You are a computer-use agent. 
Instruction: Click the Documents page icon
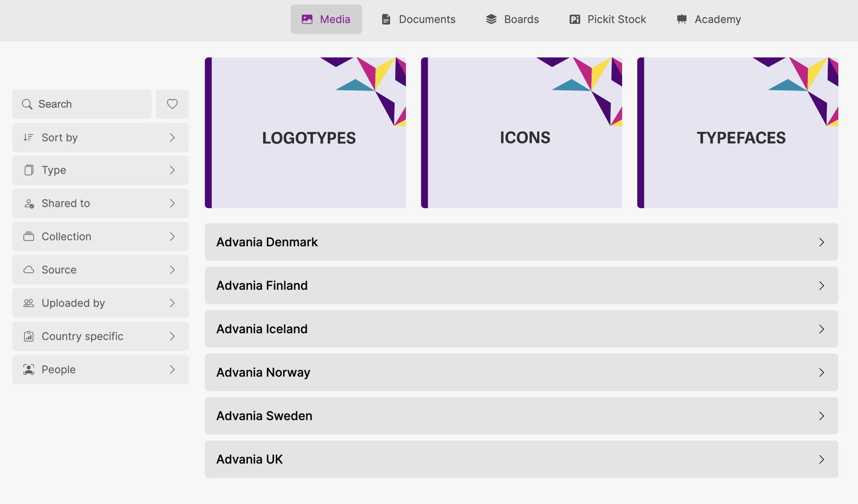[386, 19]
